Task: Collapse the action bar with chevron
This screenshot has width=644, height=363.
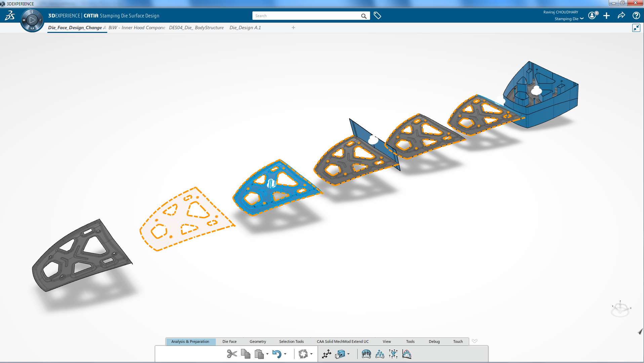Action: click(x=475, y=341)
